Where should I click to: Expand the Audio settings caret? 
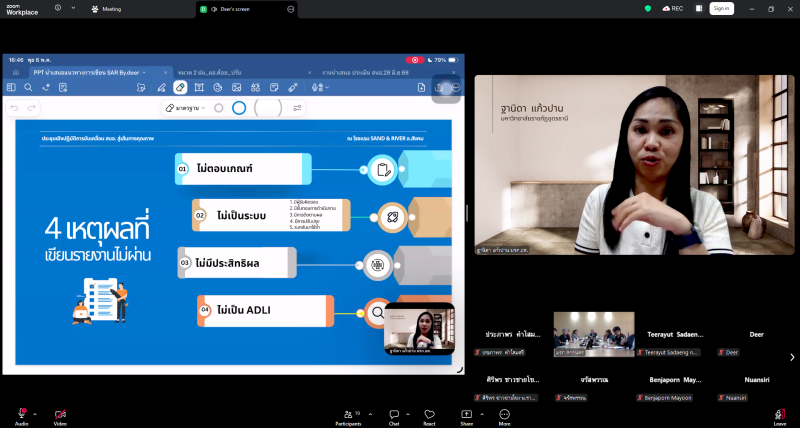pyautogui.click(x=35, y=414)
